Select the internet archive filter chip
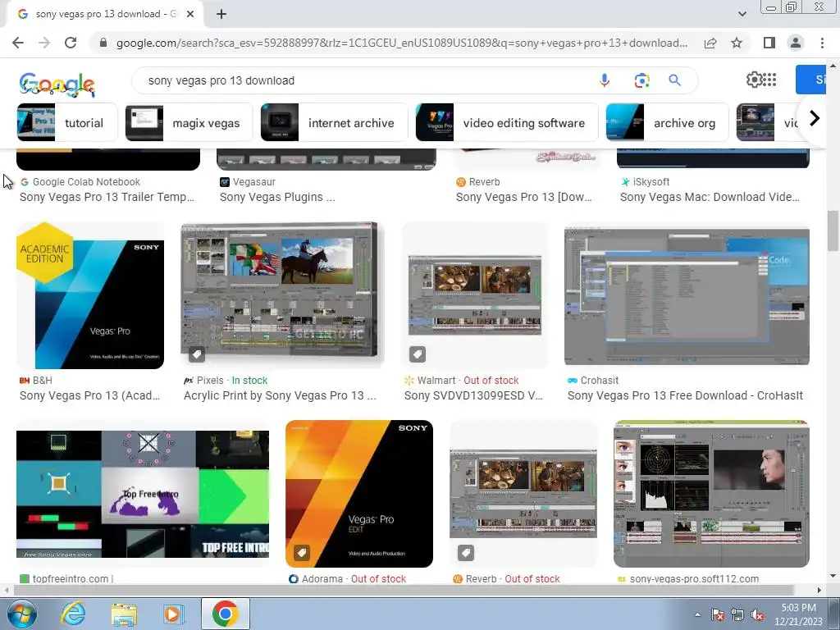840x630 pixels. (x=335, y=123)
